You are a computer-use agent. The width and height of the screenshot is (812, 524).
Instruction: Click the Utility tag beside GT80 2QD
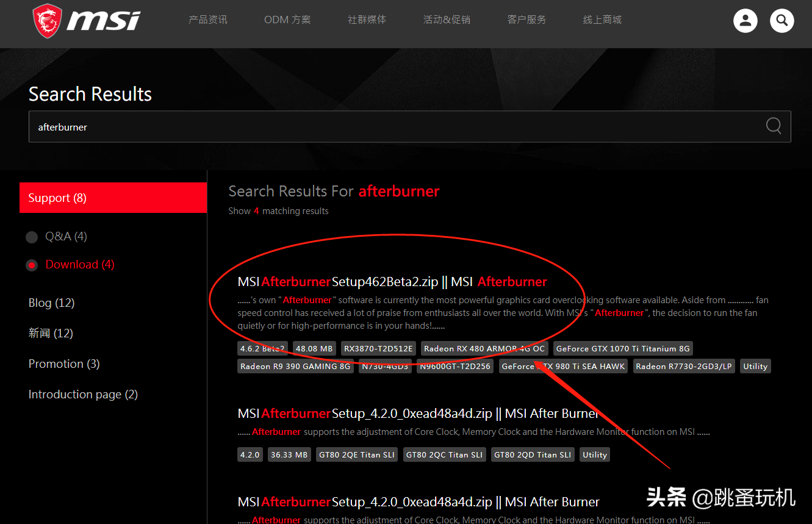[x=595, y=454]
